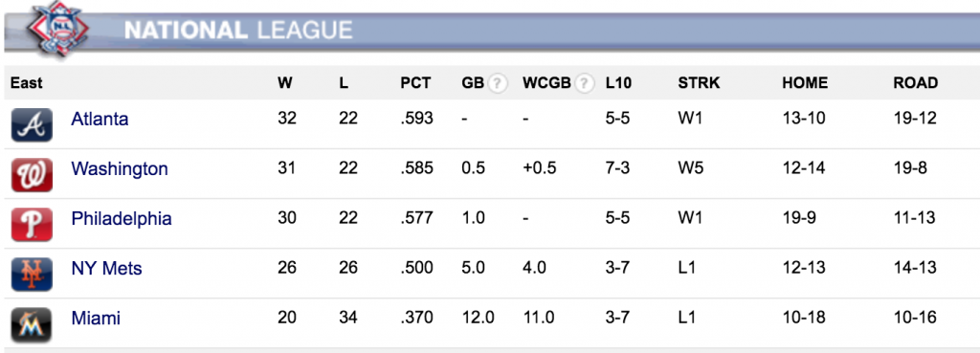Click the Washington Nationals team logo
This screenshot has width=980, height=353.
[32, 175]
